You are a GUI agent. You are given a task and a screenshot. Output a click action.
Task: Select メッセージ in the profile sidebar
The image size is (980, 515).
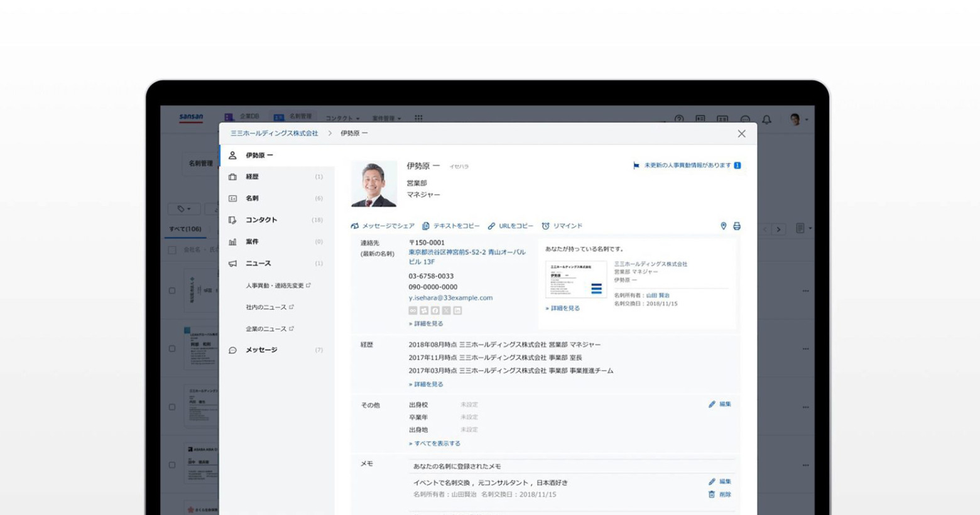276,350
